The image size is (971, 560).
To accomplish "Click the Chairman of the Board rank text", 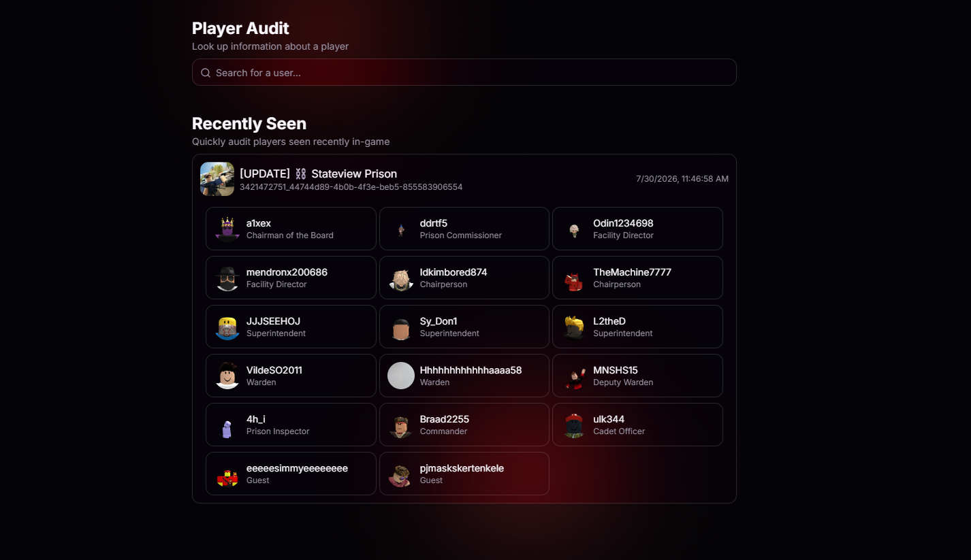I will click(x=290, y=235).
